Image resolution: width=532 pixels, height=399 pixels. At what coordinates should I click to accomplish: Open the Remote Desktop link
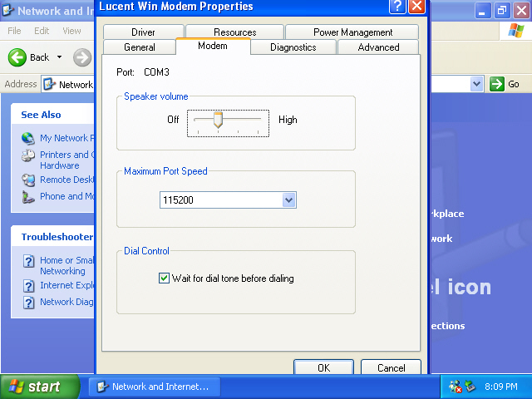[x=67, y=180]
